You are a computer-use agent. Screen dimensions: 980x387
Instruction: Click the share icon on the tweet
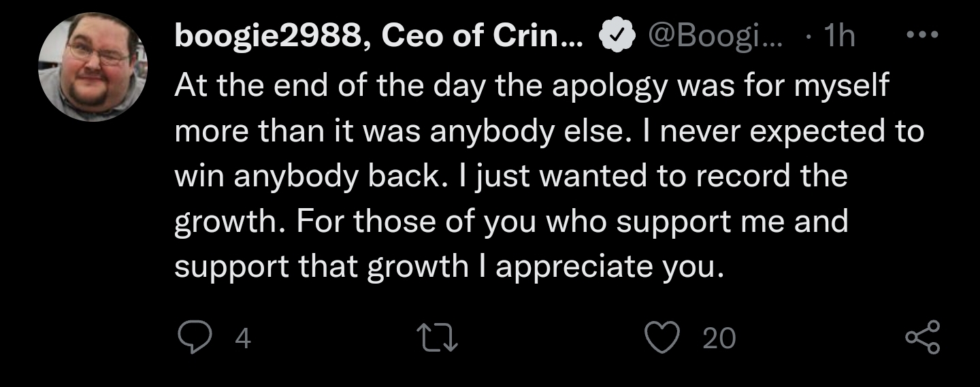point(923,338)
